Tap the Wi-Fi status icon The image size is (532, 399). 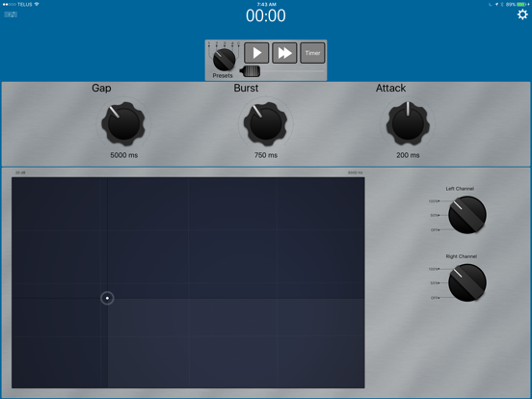(x=37, y=4)
